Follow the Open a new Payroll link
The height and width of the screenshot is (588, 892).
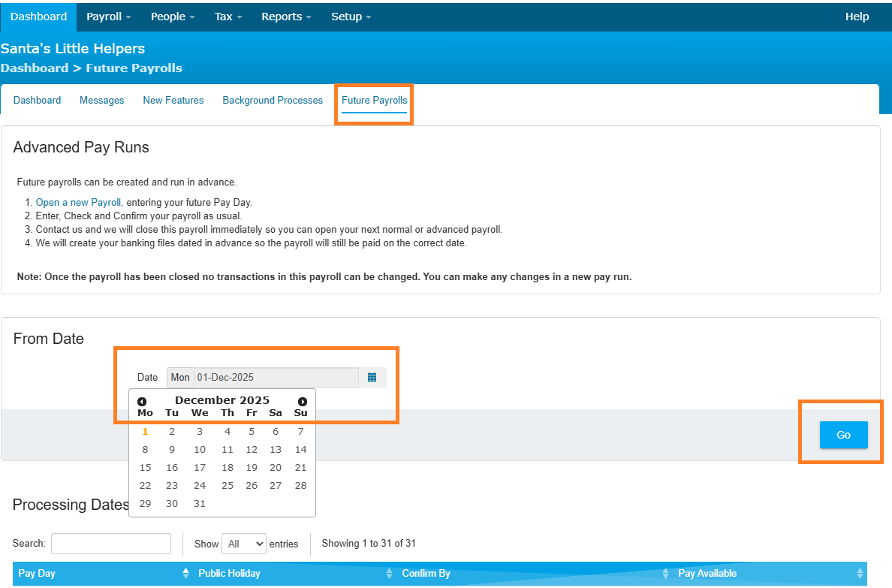(78, 203)
